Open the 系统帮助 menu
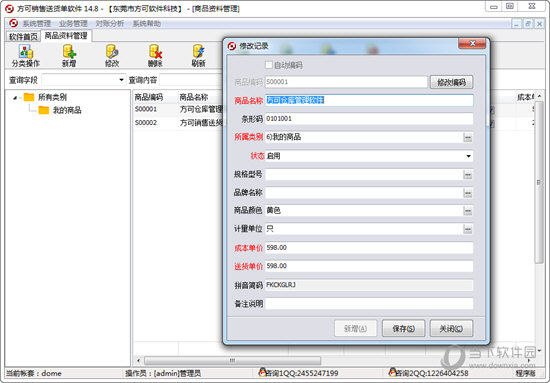 pos(146,23)
